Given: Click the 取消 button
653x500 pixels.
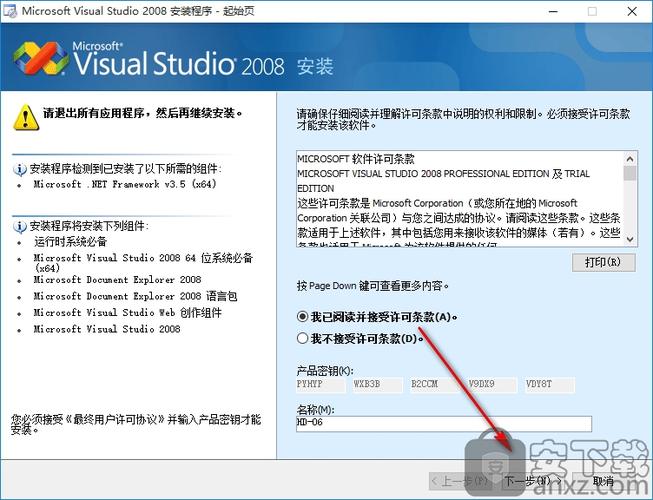Looking at the screenshot, I should [603, 481].
